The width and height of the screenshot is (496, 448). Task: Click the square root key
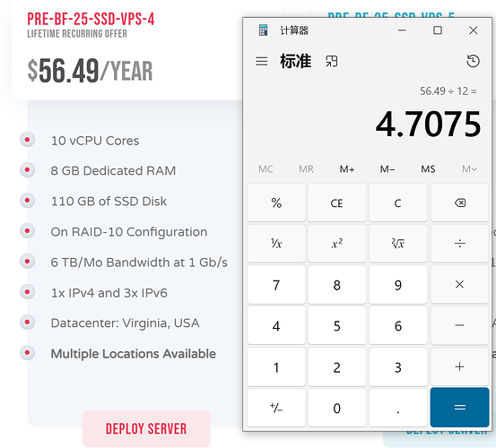point(398,244)
